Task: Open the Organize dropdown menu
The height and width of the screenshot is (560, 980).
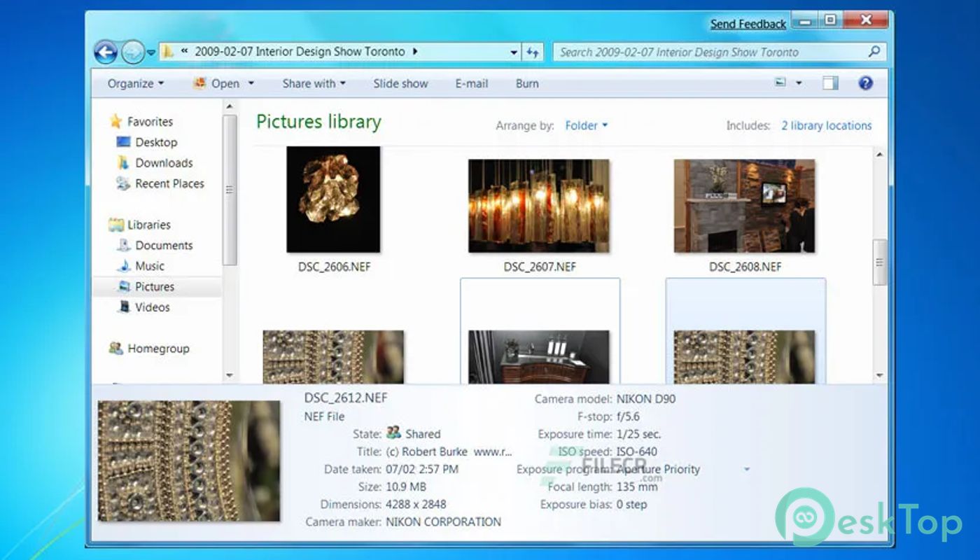Action: 135,83
